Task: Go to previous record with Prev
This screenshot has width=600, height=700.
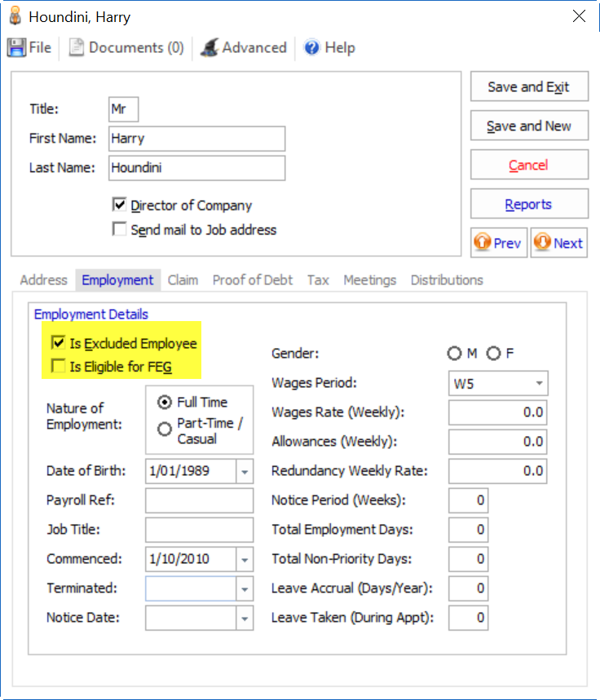Action: point(499,243)
